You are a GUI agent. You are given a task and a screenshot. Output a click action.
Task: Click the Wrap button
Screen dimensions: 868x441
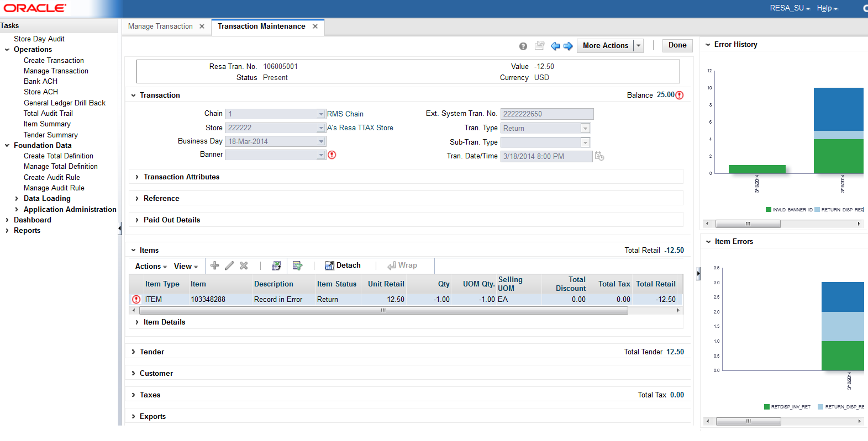click(402, 265)
